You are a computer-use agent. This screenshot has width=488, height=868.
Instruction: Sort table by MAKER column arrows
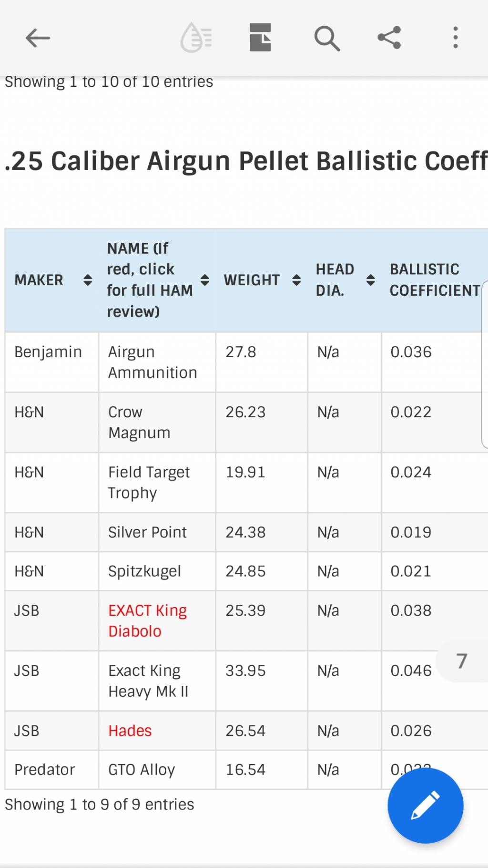click(x=88, y=280)
